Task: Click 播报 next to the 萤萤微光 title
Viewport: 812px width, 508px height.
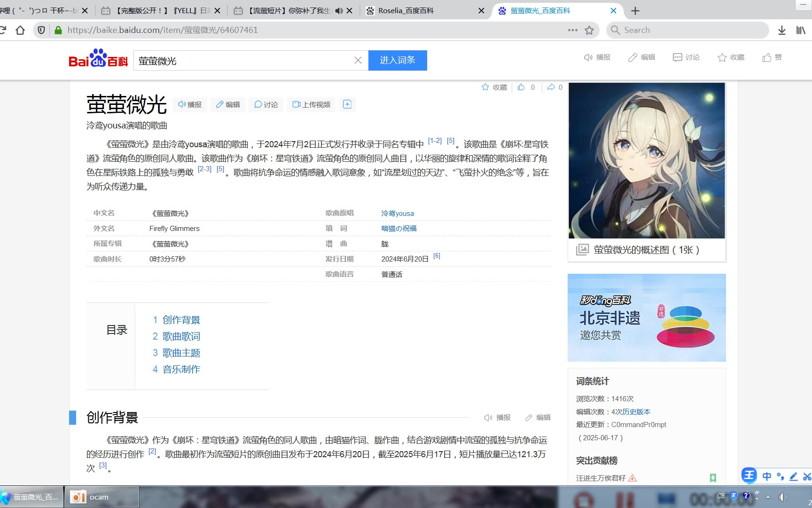Action: pyautogui.click(x=190, y=104)
